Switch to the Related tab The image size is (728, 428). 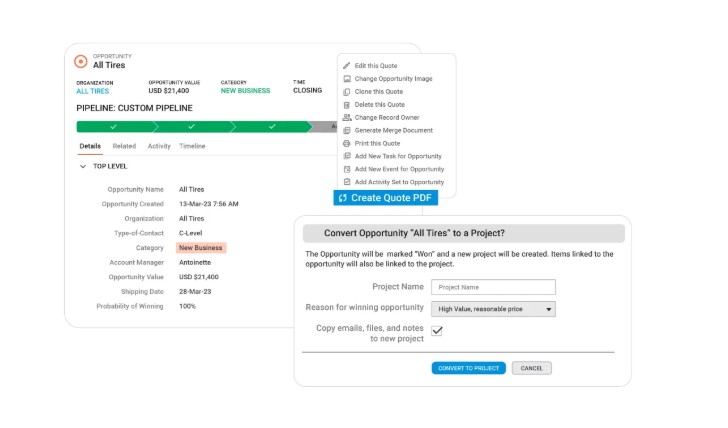(x=124, y=146)
